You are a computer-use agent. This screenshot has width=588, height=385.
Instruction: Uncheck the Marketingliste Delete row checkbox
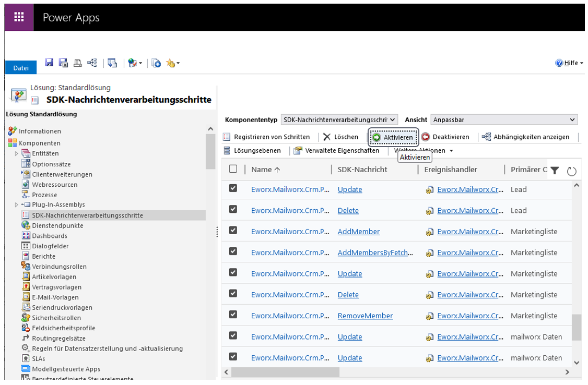pos(233,293)
